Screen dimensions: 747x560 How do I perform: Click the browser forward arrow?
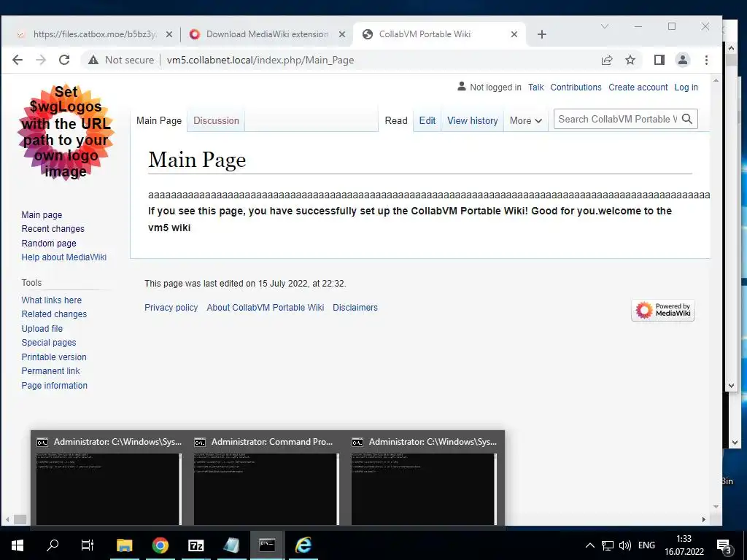(x=41, y=60)
